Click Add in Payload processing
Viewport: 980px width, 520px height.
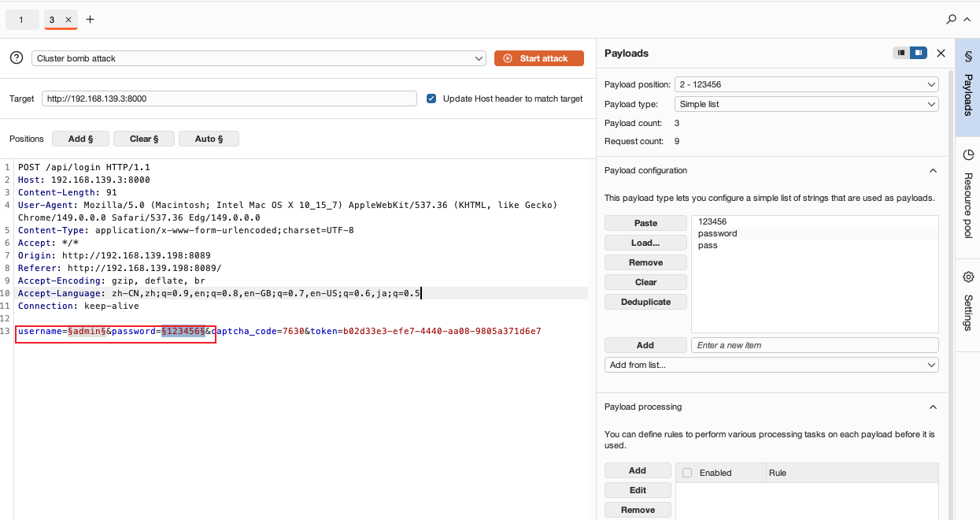point(638,470)
